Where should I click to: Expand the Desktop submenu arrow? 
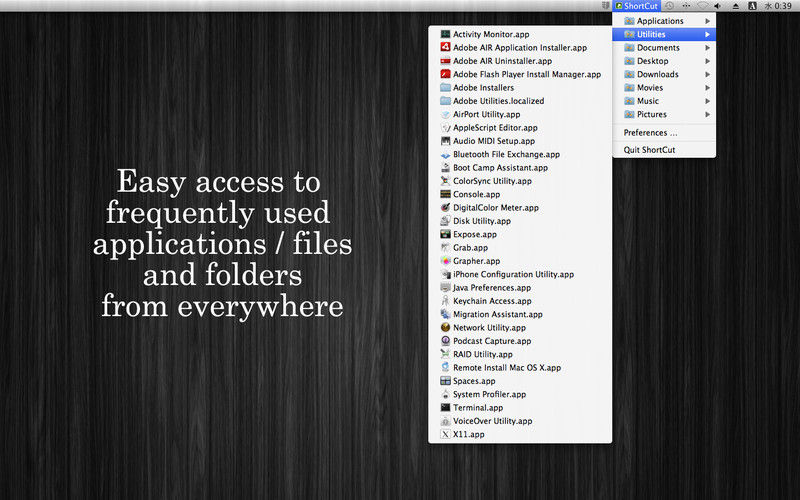[x=708, y=61]
